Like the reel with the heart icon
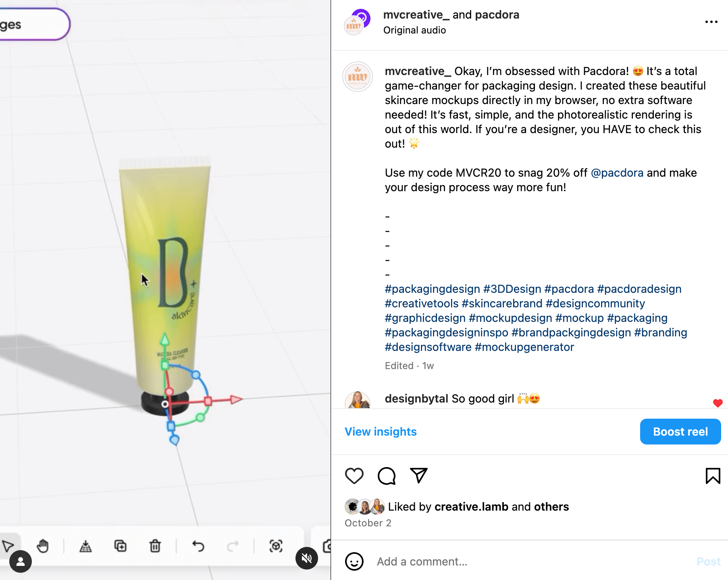This screenshot has width=728, height=580. point(354,476)
